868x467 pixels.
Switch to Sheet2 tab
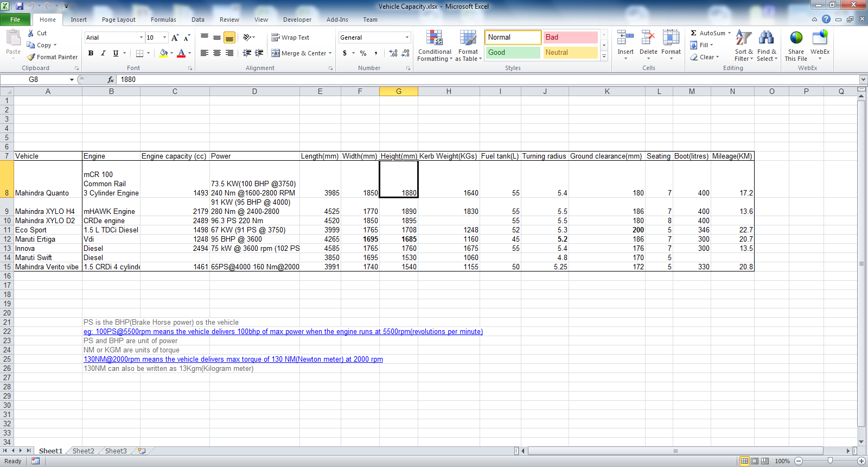(84, 451)
